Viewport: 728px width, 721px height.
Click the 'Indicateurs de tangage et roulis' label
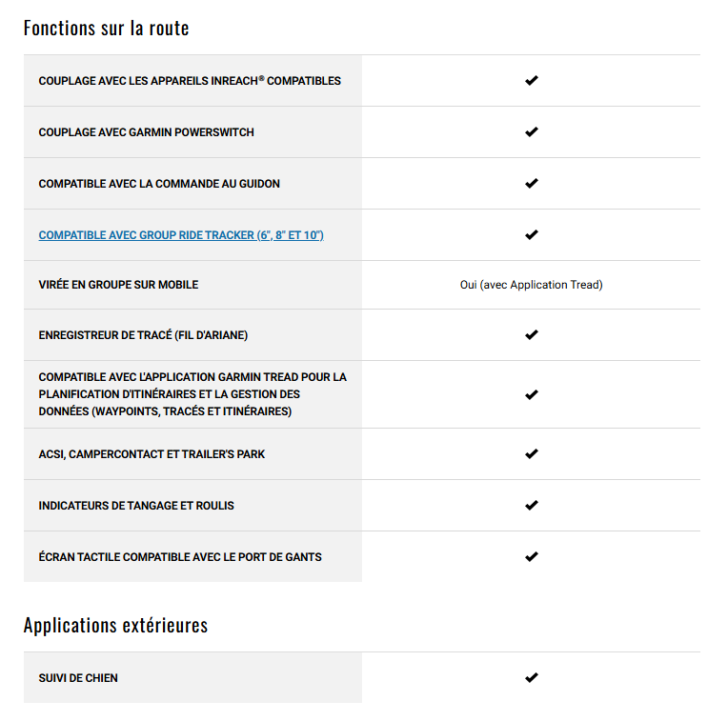pos(136,506)
